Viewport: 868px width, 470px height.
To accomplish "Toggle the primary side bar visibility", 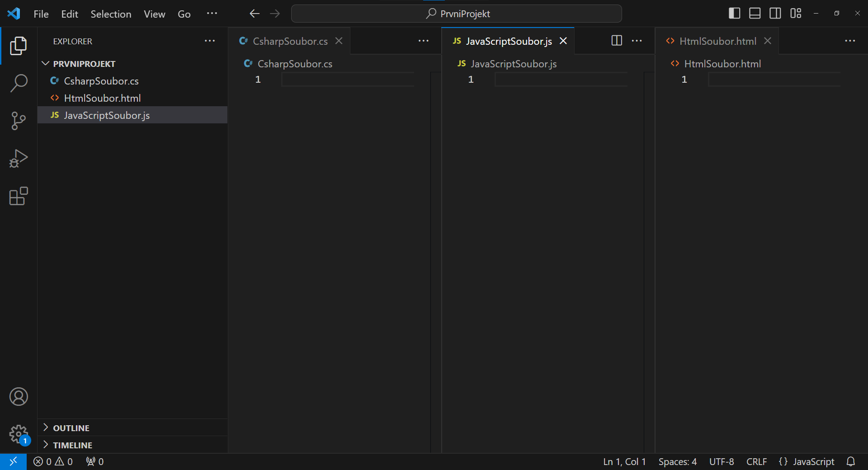I will click(734, 13).
